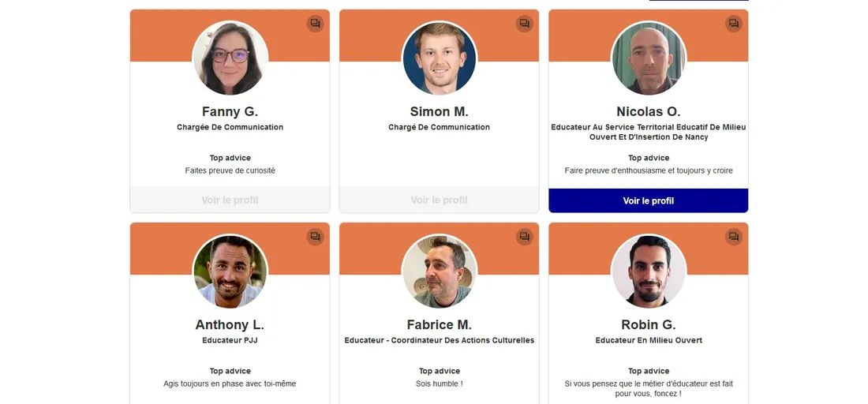Click Robin G.'s profile photo
This screenshot has height=404, width=868.
649,271
